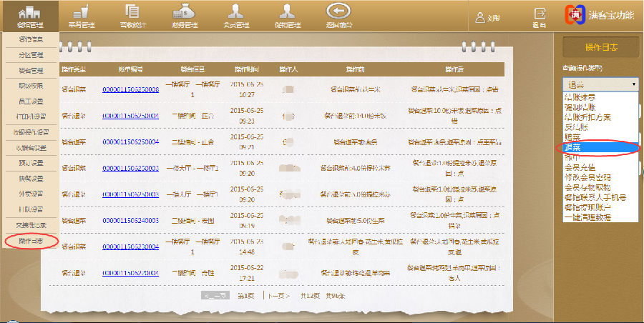Open order link 0000011506240003
The image size is (644, 323).
130,220
